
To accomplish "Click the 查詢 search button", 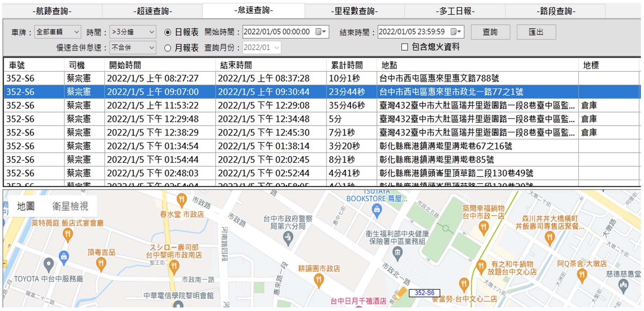I will [490, 32].
